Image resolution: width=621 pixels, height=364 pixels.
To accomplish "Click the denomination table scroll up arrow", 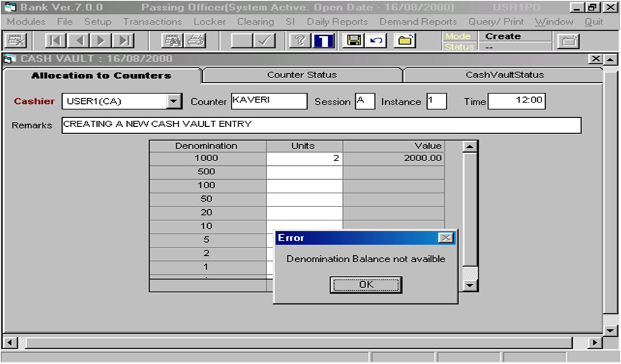I will (470, 146).
